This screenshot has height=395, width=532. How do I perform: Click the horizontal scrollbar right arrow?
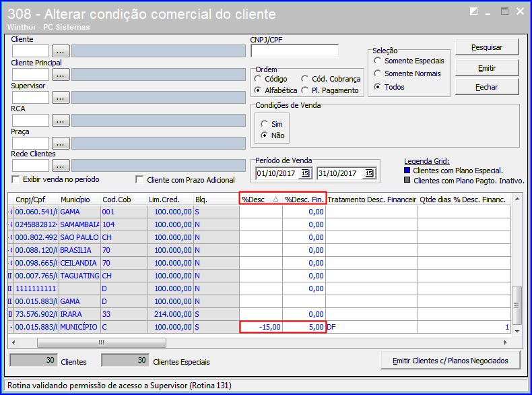pyautogui.click(x=506, y=342)
